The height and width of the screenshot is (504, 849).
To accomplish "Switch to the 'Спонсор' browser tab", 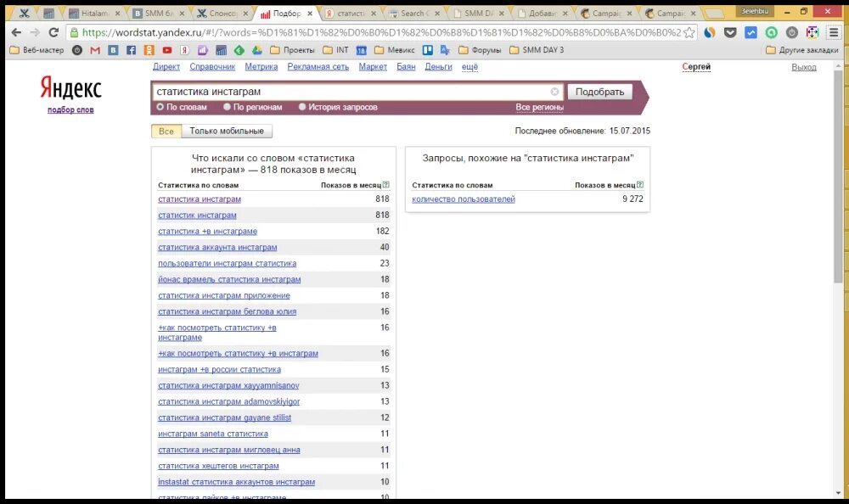I will tap(222, 14).
